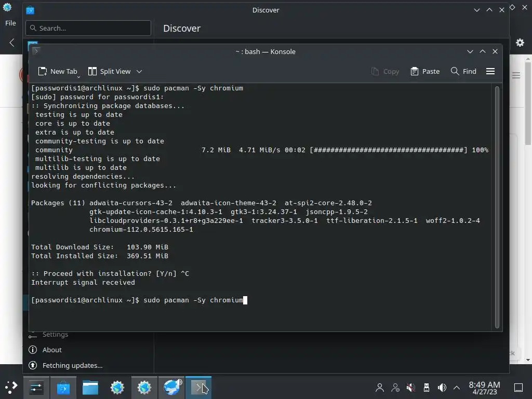Click the Konsole title bar dropdown chevron
Image resolution: width=532 pixels, height=399 pixels.
(470, 51)
